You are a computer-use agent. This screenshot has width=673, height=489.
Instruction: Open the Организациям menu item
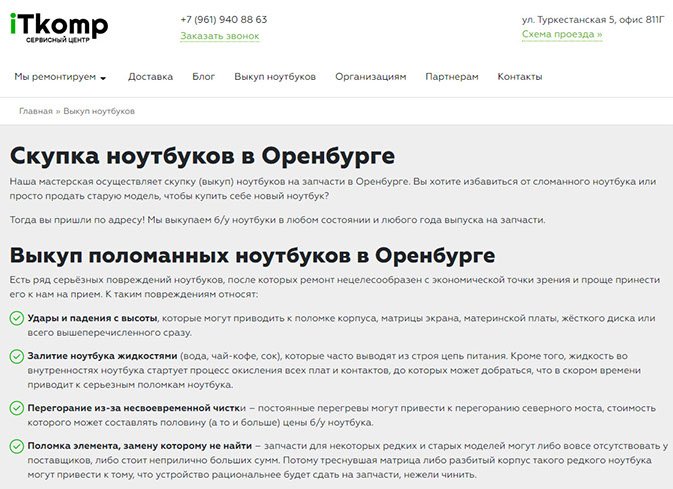coord(370,77)
